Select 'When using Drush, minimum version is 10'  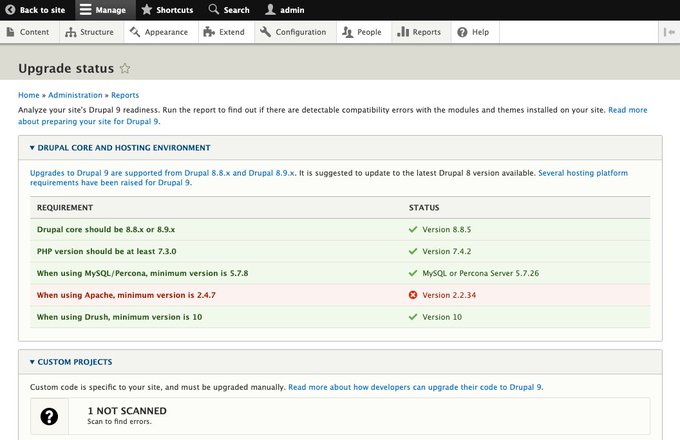tap(340, 317)
